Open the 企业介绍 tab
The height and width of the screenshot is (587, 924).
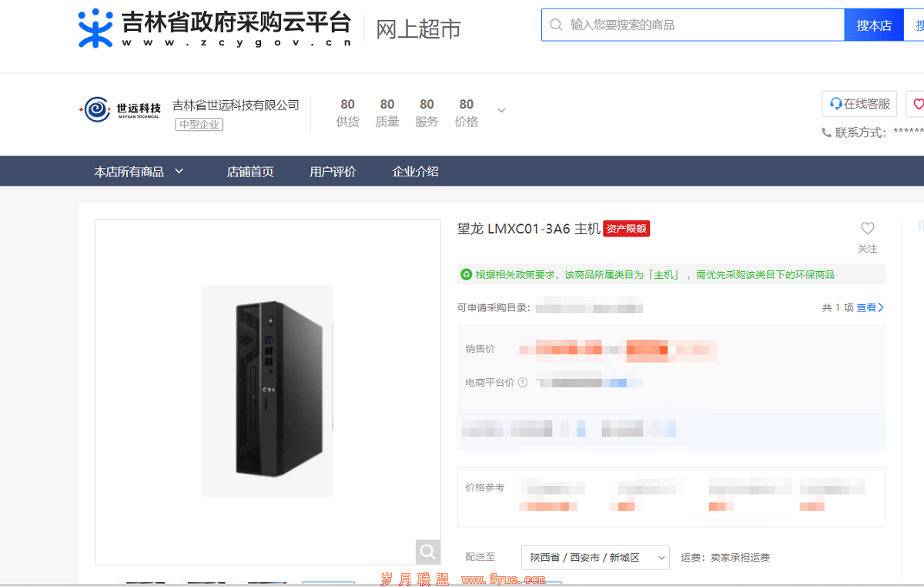click(x=416, y=172)
